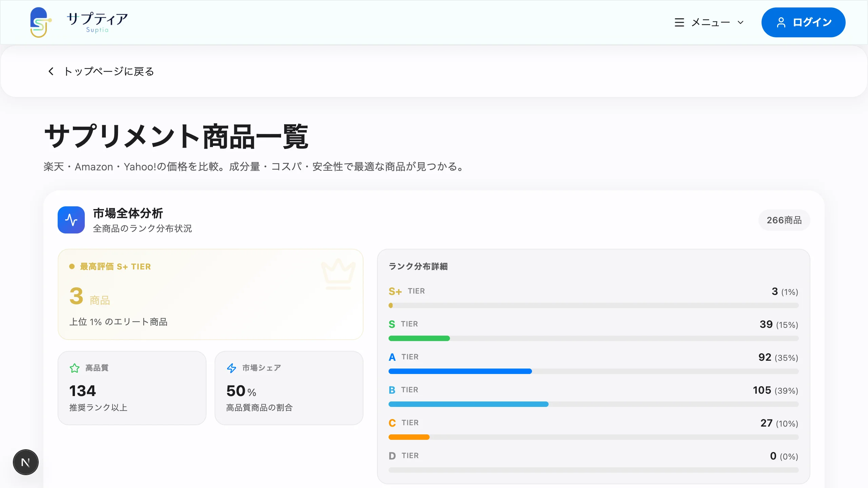
Task: Select the 最高評価 S+ TIER heading
Action: 115,267
